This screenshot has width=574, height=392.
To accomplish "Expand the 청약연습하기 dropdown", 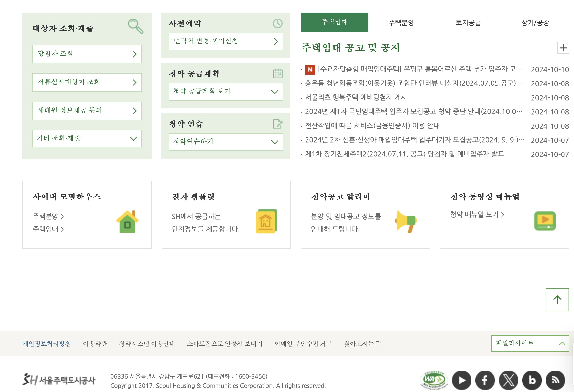I will coord(225,142).
